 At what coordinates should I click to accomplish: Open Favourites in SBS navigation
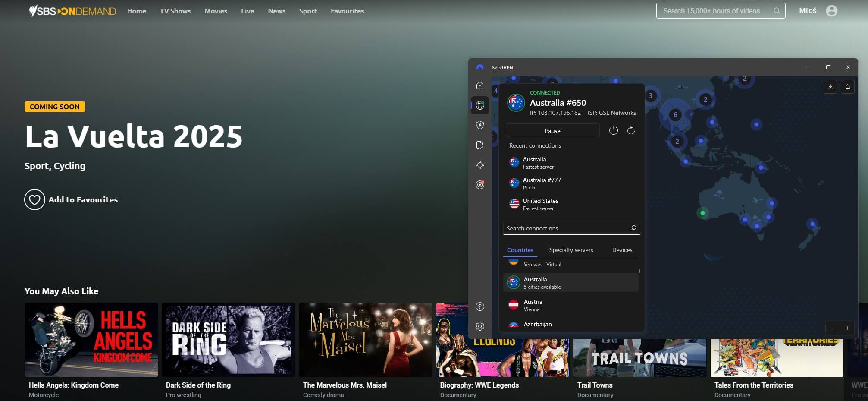click(348, 11)
